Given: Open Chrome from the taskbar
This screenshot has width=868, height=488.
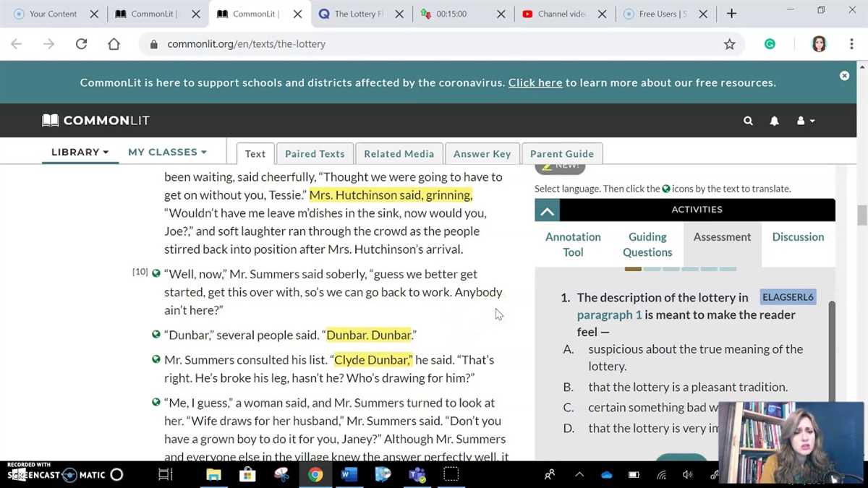Looking at the screenshot, I should pos(315,475).
